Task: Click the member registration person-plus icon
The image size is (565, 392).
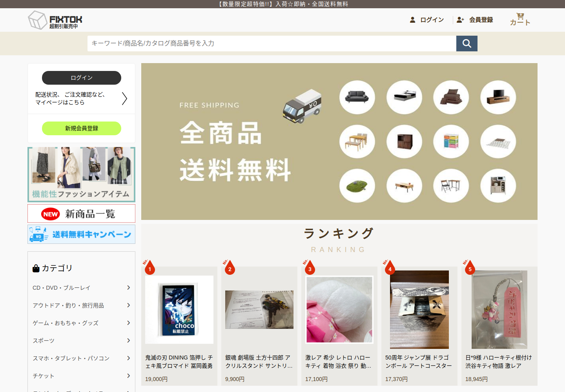Action: click(460, 20)
